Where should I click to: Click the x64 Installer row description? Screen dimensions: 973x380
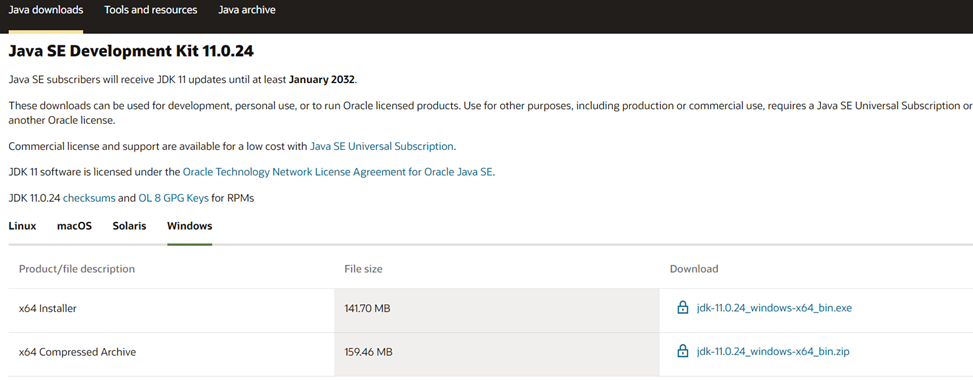tap(48, 308)
